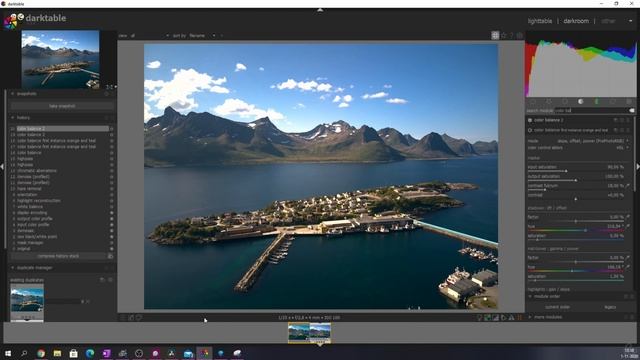Collapse the left side panel with its arrow
The width and height of the screenshot is (640, 360).
(2, 167)
